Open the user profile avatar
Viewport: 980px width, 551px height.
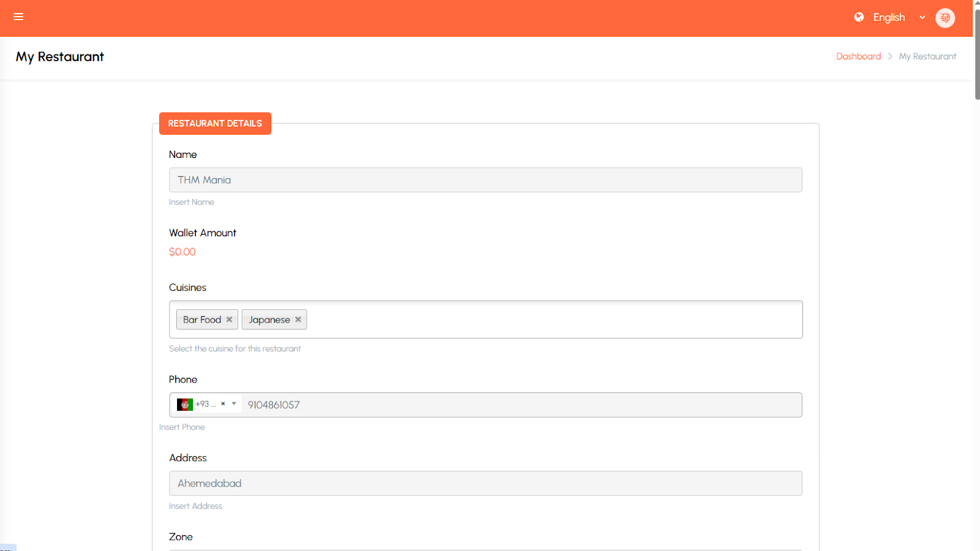[944, 18]
